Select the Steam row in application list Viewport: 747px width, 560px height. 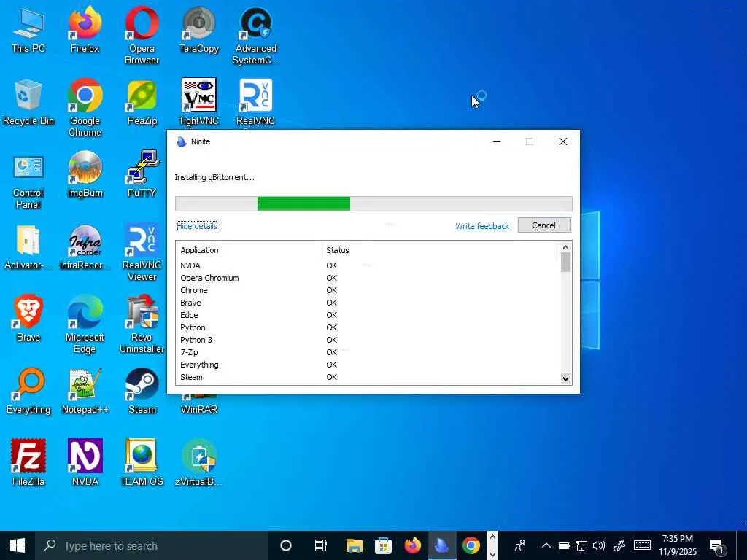(x=191, y=377)
